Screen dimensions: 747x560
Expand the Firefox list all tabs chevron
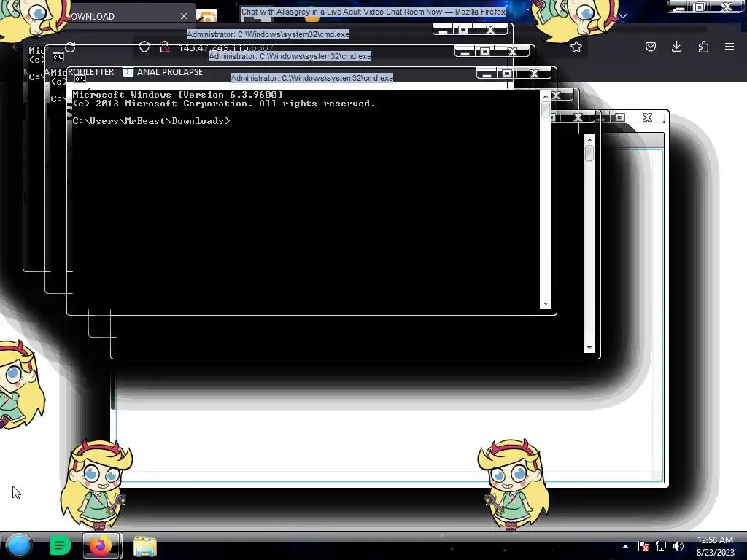pyautogui.click(x=623, y=16)
